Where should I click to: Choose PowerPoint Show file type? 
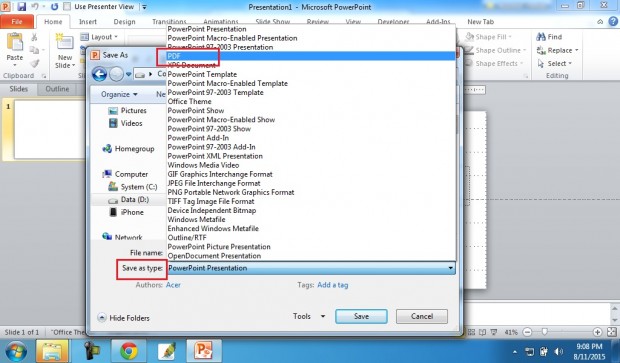(311, 110)
